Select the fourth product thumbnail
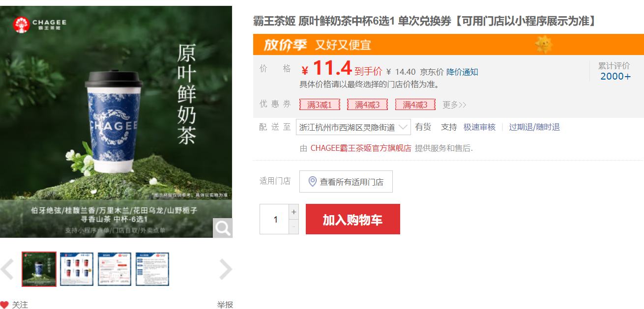This screenshot has width=644, height=309. tap(152, 269)
